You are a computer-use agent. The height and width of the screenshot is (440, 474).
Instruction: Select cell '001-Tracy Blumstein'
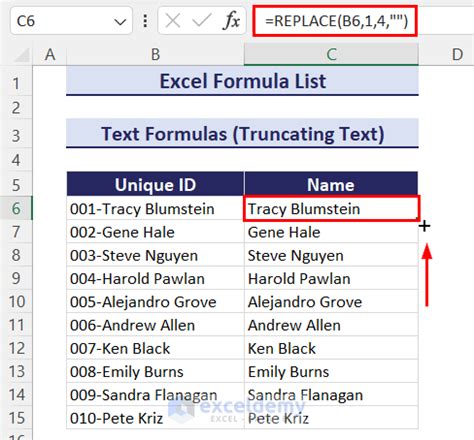coord(155,208)
